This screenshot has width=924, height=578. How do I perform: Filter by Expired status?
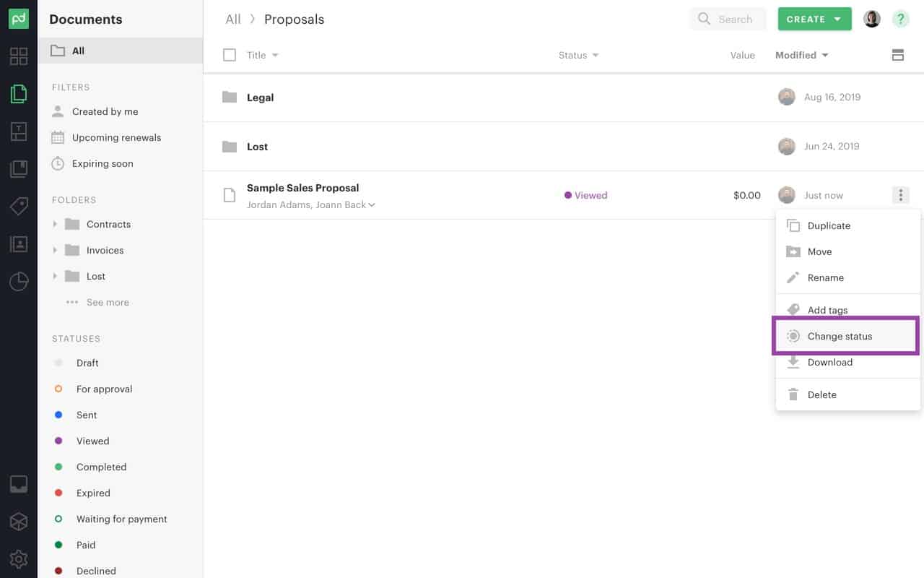(x=93, y=493)
